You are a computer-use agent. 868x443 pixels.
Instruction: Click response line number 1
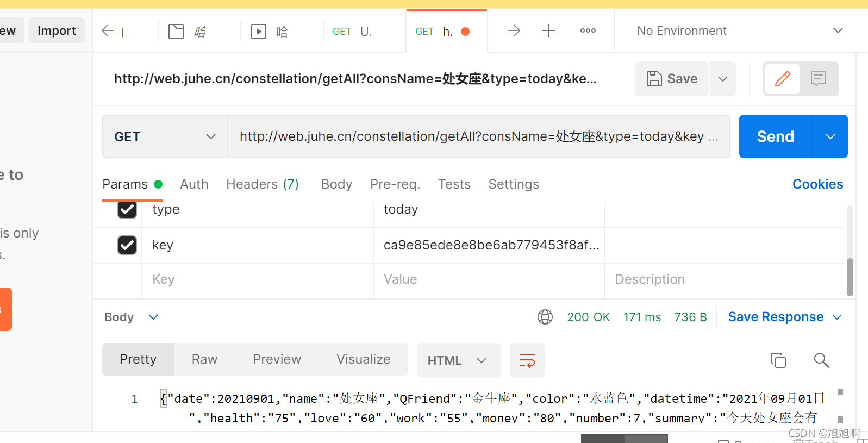click(134, 399)
